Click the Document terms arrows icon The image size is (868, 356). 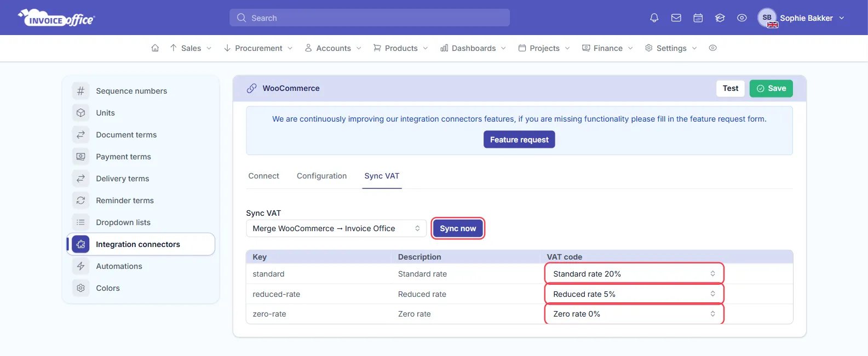(81, 135)
